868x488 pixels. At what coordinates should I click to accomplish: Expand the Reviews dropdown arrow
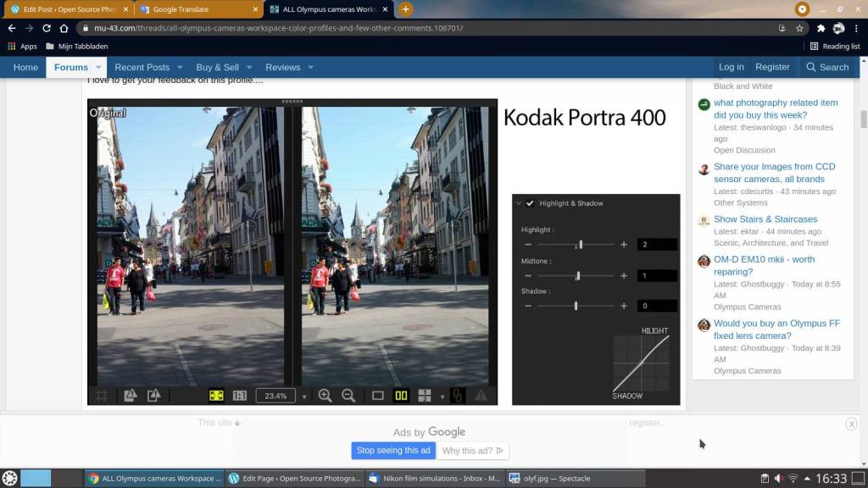[310, 68]
